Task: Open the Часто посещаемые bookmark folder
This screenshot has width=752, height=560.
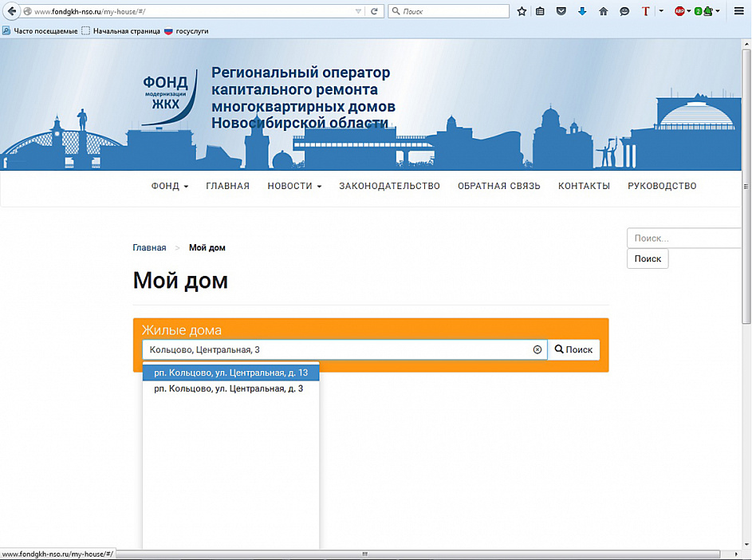Action: pyautogui.click(x=40, y=31)
